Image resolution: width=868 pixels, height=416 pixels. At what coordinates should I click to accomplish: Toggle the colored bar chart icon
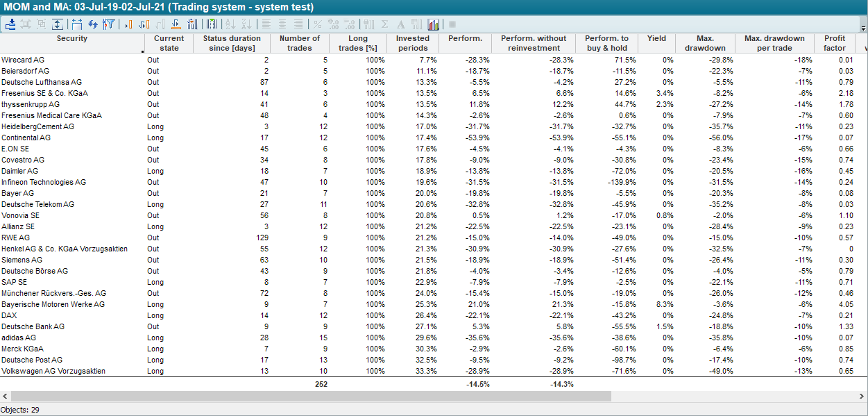(434, 24)
